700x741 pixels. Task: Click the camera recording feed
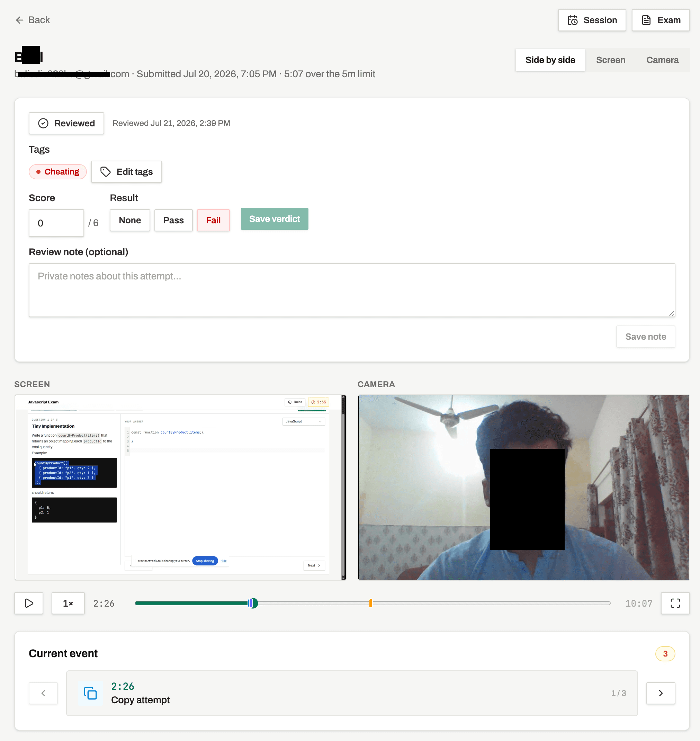(x=523, y=487)
